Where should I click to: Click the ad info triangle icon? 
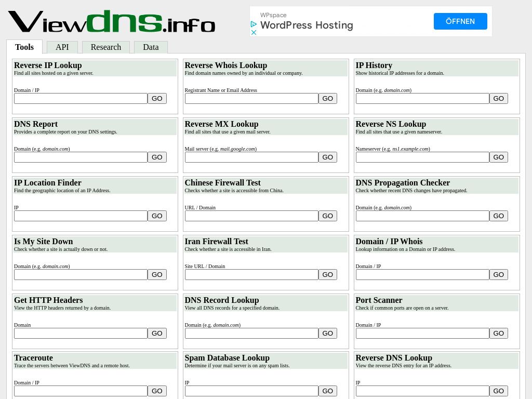tap(254, 24)
